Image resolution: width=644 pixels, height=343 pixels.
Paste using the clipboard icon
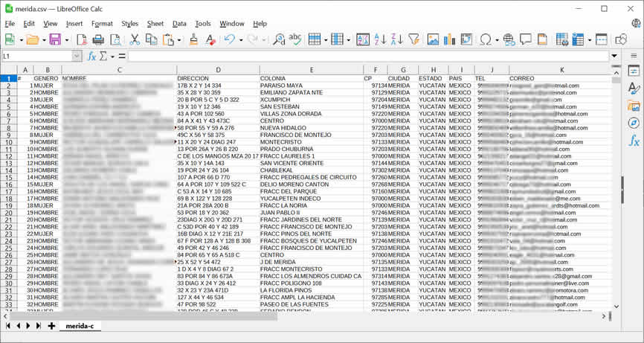168,39
